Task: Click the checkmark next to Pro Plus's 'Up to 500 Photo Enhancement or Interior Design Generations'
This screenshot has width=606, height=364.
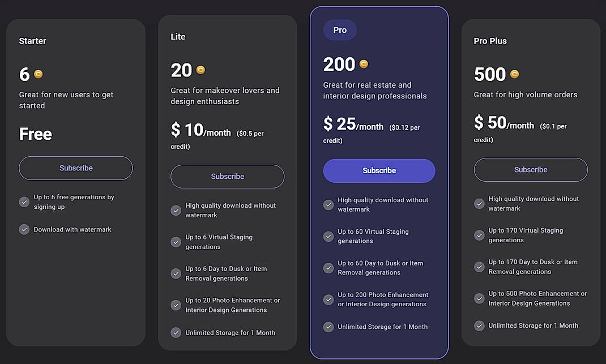Action: 479,298
